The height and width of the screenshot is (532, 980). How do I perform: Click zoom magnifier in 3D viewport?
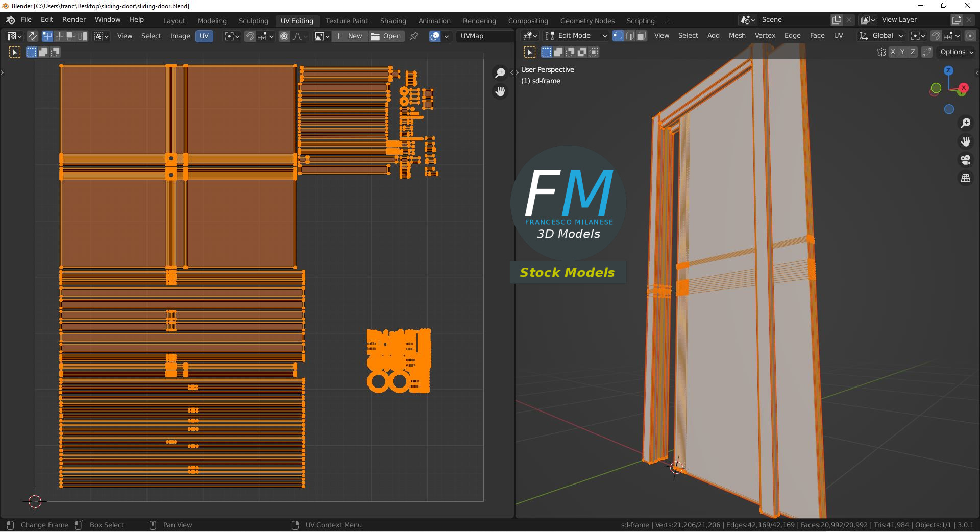(965, 123)
